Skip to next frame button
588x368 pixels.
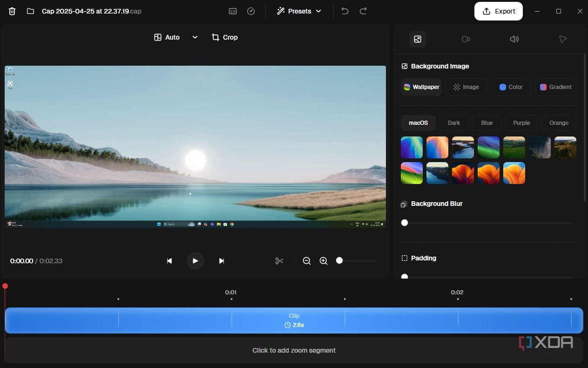tap(222, 261)
